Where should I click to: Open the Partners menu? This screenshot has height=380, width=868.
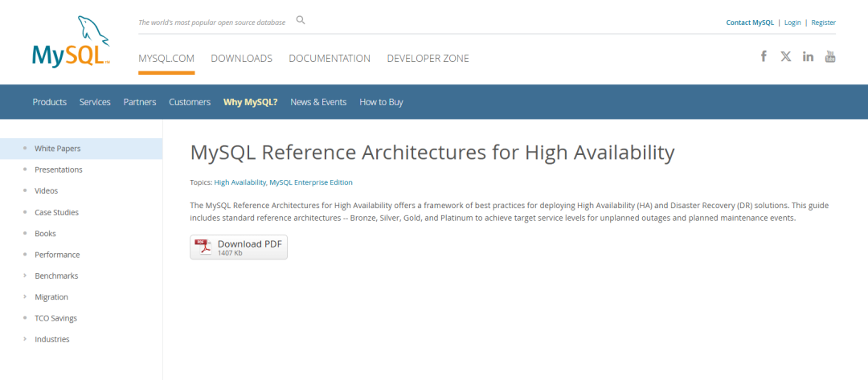pyautogui.click(x=140, y=102)
